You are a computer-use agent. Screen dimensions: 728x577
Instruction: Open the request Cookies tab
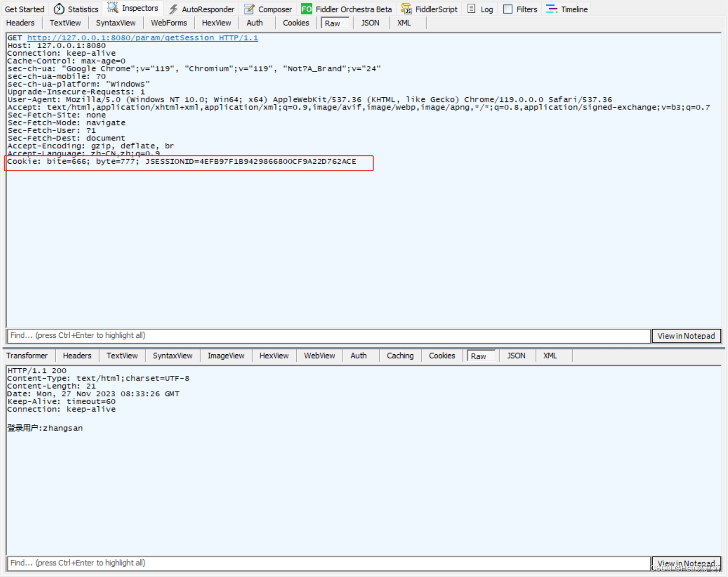coord(296,22)
